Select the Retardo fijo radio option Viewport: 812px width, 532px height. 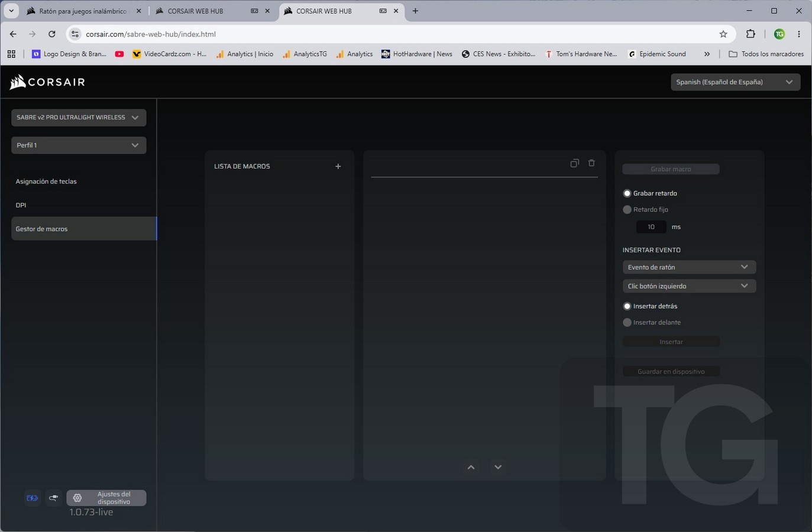(627, 210)
